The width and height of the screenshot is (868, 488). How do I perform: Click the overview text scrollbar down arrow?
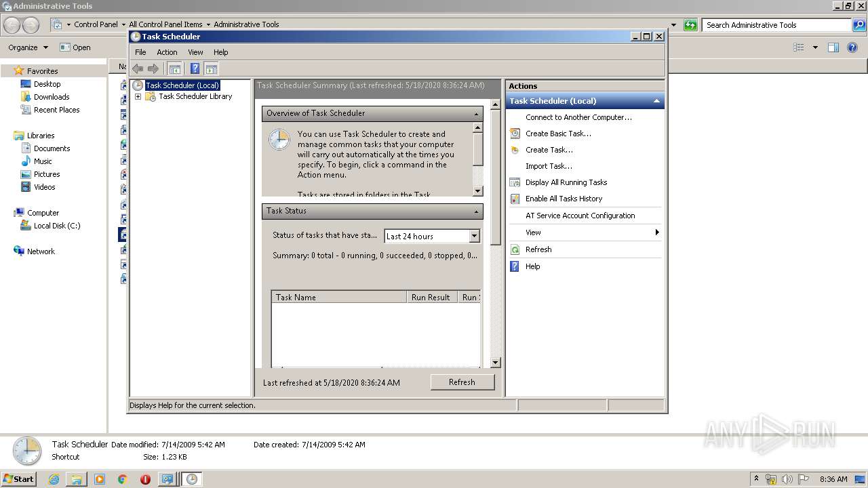477,191
